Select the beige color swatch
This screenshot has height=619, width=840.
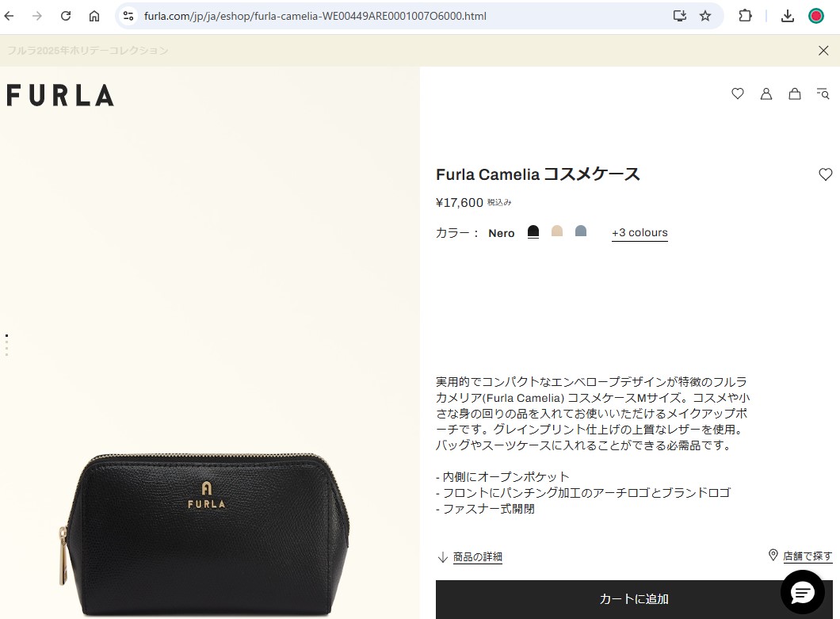pos(557,231)
